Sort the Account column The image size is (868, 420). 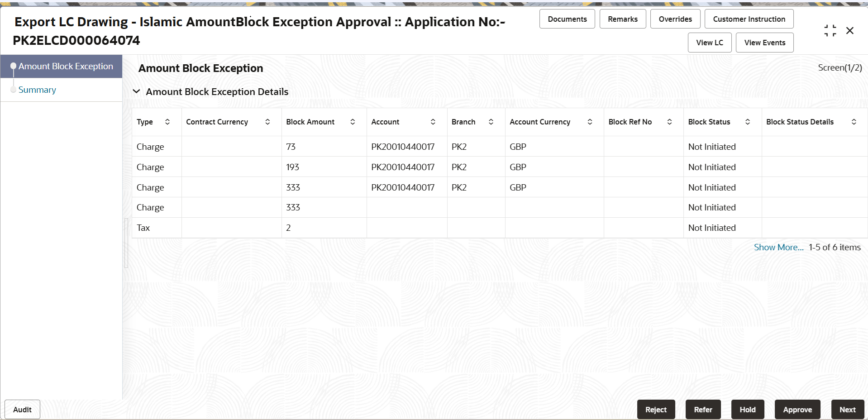point(433,122)
